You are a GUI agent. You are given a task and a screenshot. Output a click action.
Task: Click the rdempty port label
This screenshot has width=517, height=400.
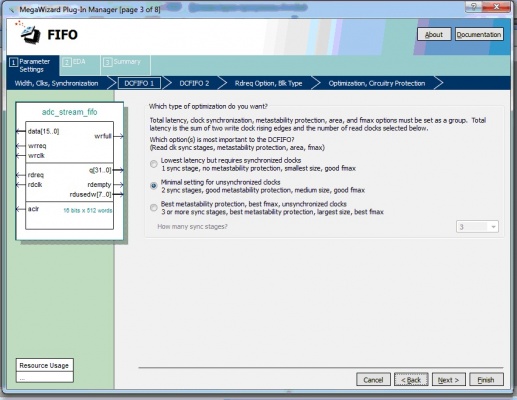coord(99,184)
